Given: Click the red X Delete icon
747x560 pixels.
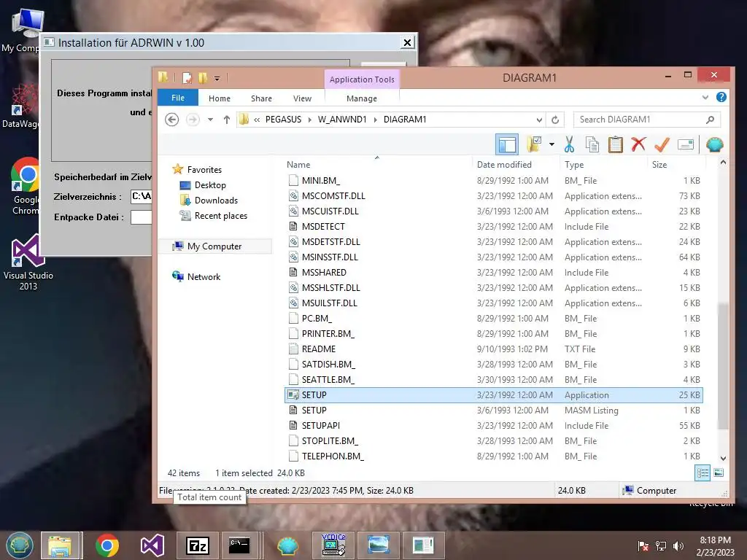Looking at the screenshot, I should (638, 144).
